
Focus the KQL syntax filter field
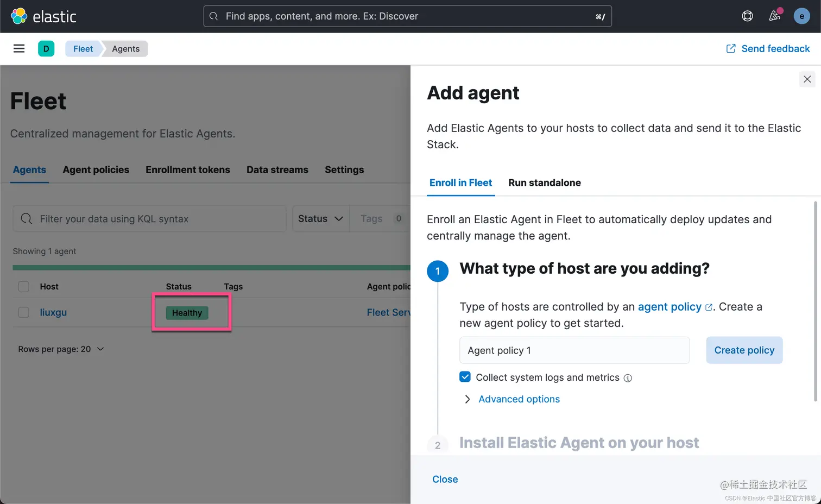149,219
